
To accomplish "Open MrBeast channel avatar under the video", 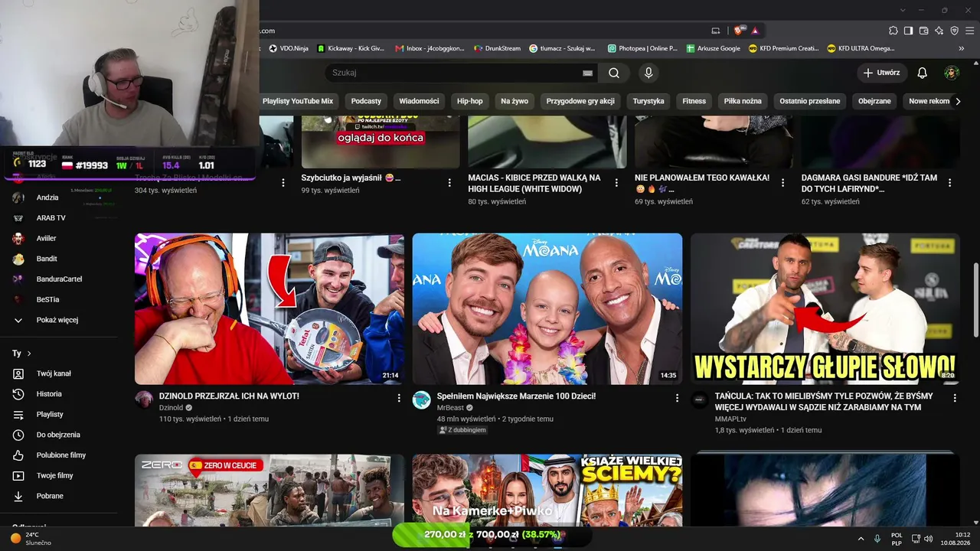I will 422,399.
